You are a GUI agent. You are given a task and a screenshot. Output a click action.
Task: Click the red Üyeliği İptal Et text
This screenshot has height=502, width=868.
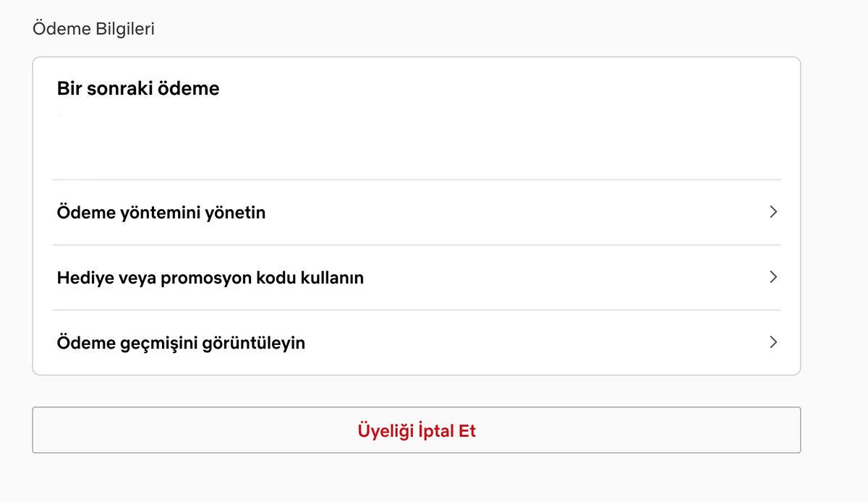point(417,431)
